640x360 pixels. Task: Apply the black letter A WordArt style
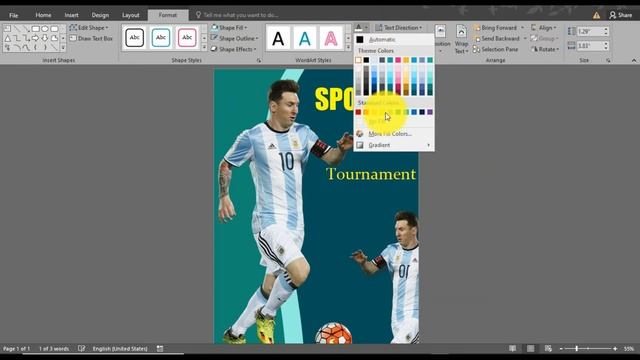278,38
